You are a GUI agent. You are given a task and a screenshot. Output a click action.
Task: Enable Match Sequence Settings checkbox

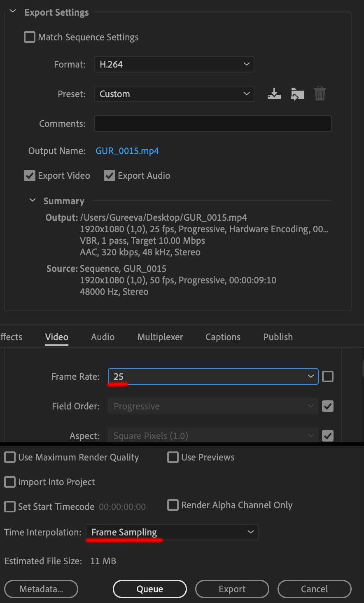pos(30,37)
